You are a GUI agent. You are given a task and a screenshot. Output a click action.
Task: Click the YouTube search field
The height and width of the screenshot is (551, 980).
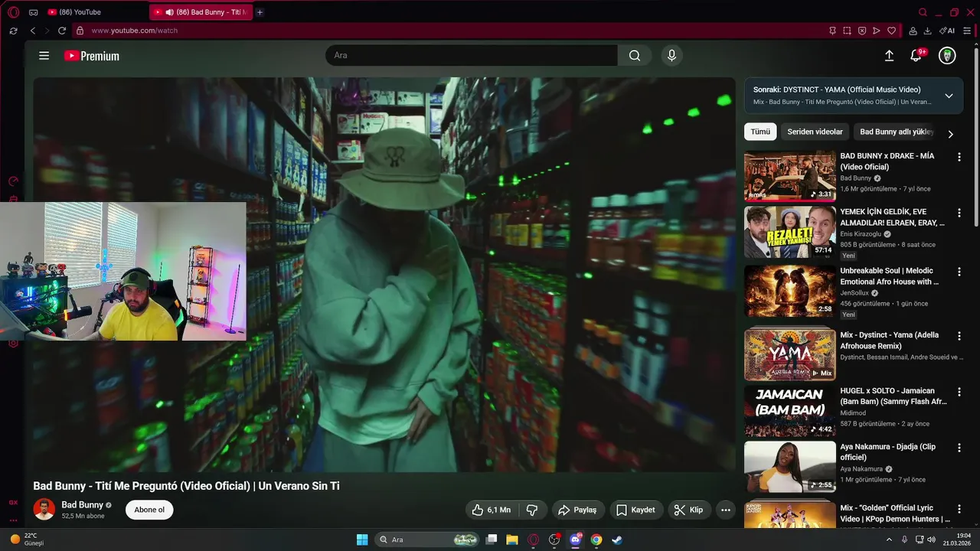(x=472, y=55)
